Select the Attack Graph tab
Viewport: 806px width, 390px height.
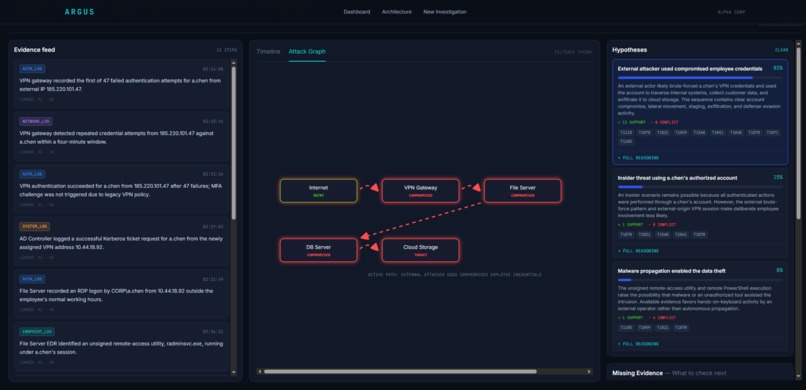(307, 51)
